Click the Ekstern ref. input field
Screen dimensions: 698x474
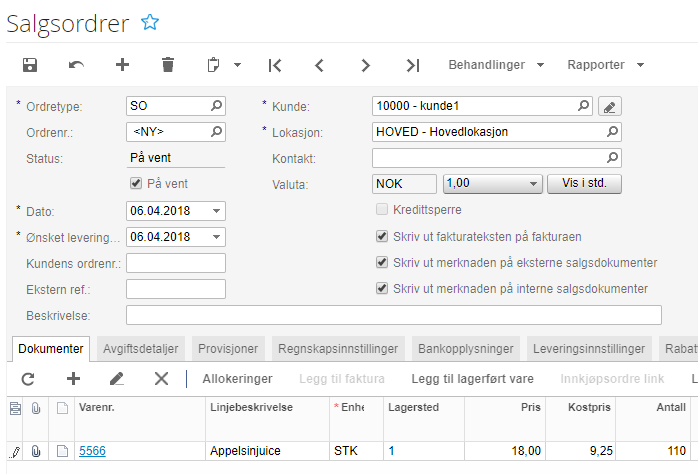click(176, 289)
